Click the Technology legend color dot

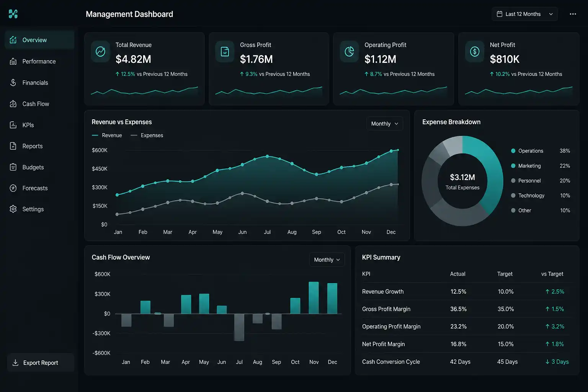(x=513, y=195)
